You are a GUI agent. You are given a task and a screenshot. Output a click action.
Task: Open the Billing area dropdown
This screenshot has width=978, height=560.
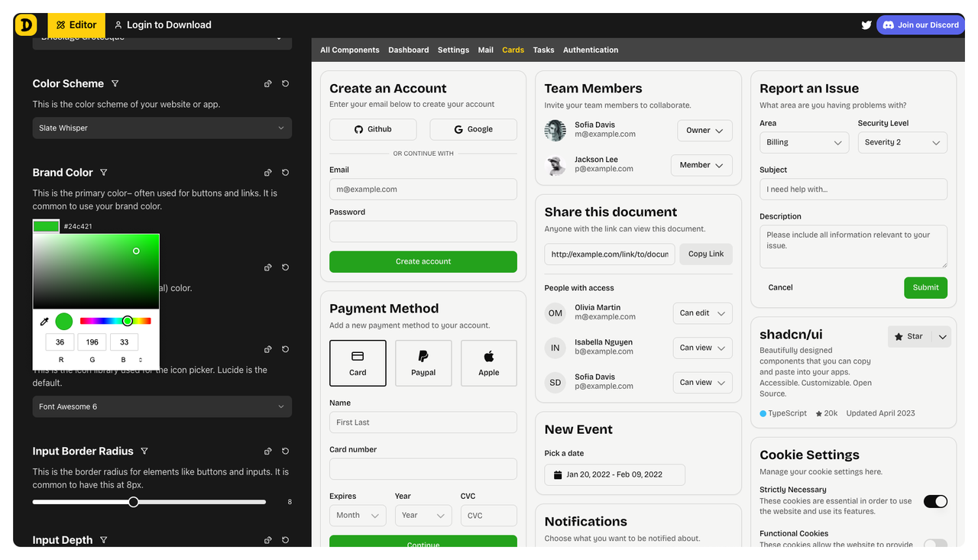point(805,142)
